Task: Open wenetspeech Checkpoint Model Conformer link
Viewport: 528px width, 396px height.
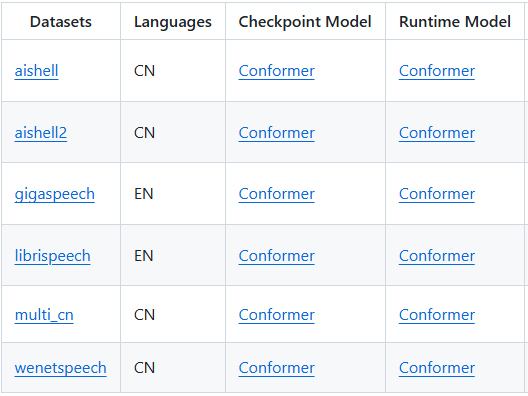Action: coord(276,368)
